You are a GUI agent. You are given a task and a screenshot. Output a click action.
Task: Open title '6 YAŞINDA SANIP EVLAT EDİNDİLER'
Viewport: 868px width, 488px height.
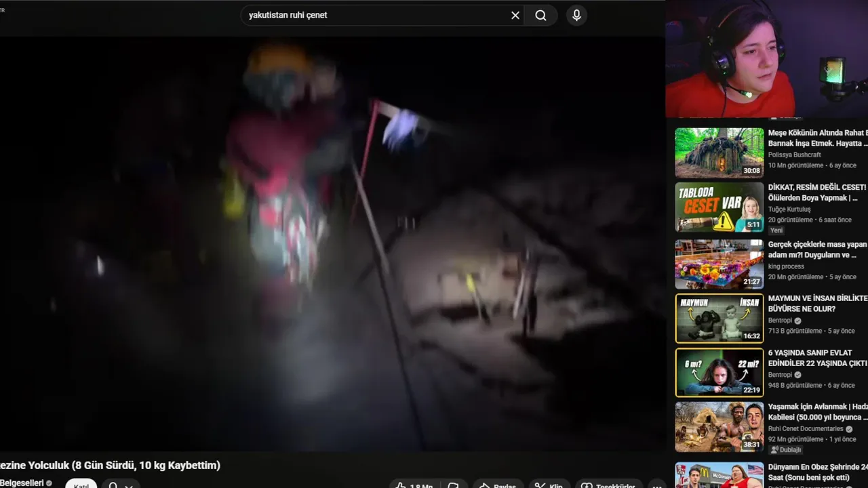click(818, 358)
